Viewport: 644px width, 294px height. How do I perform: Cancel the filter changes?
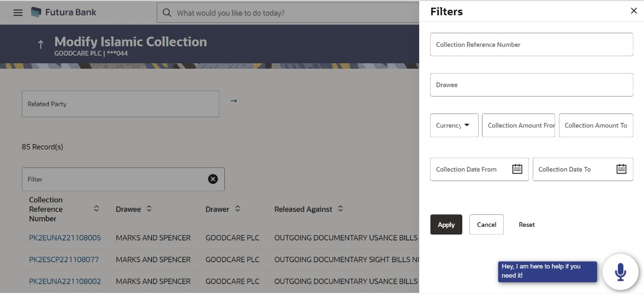486,225
